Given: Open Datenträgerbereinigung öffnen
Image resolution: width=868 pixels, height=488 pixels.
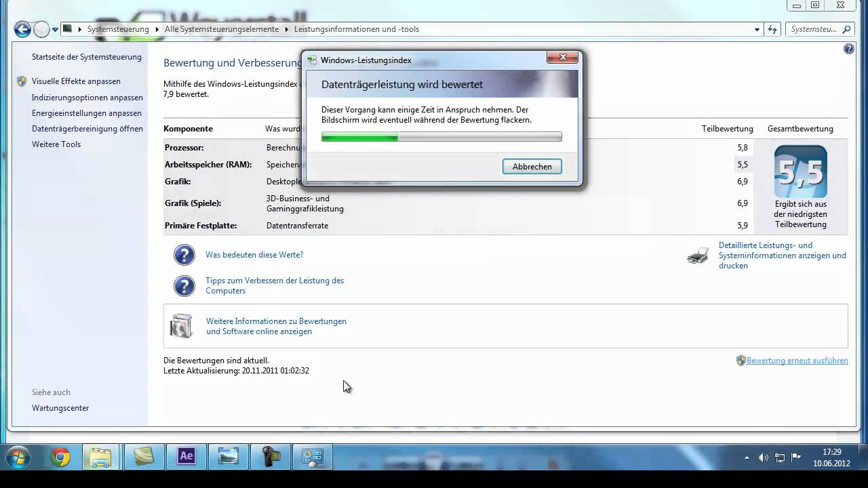Looking at the screenshot, I should (x=87, y=129).
